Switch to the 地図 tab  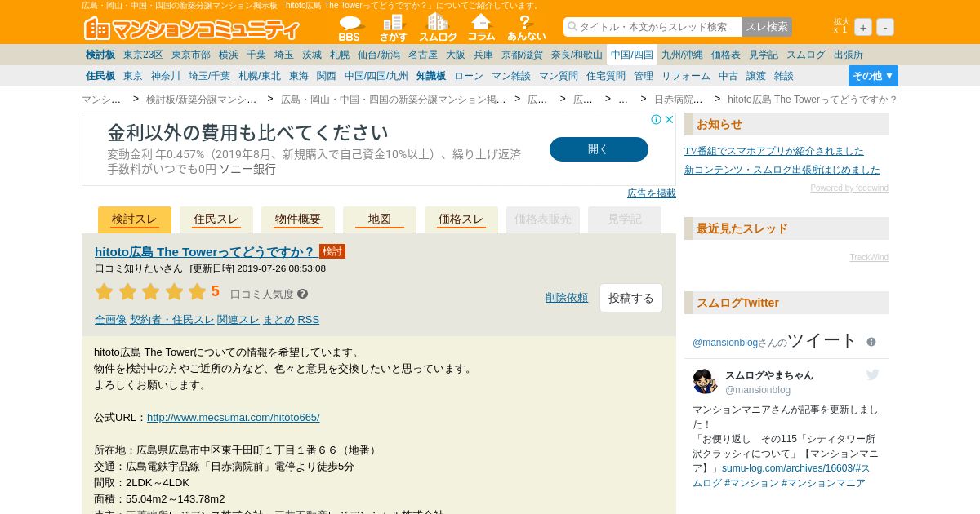380,219
